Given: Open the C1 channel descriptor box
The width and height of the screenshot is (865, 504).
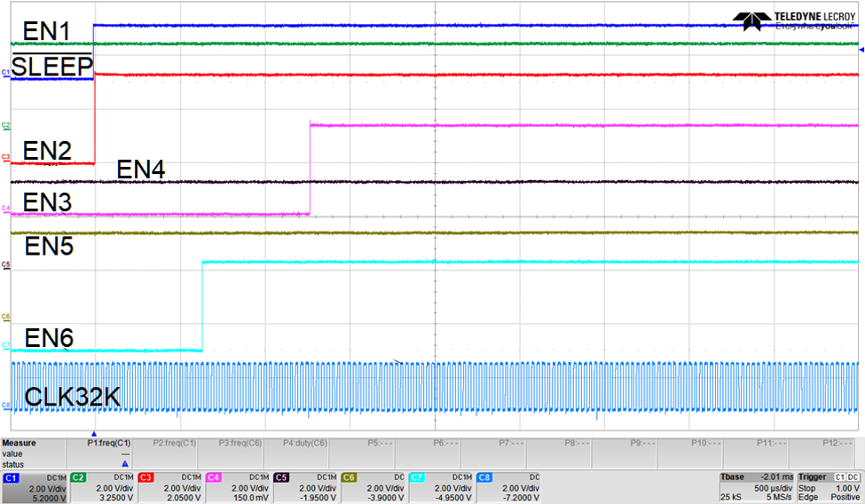Looking at the screenshot, I should click(x=34, y=487).
